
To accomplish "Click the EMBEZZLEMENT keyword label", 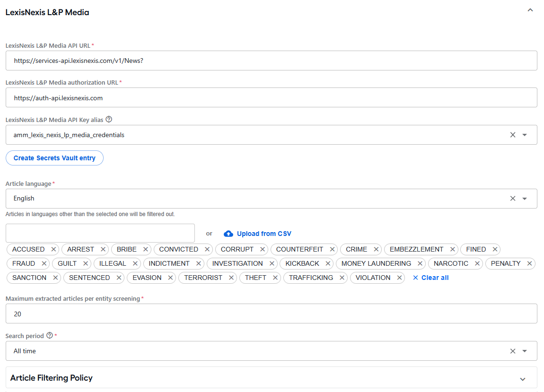I will (x=416, y=249).
